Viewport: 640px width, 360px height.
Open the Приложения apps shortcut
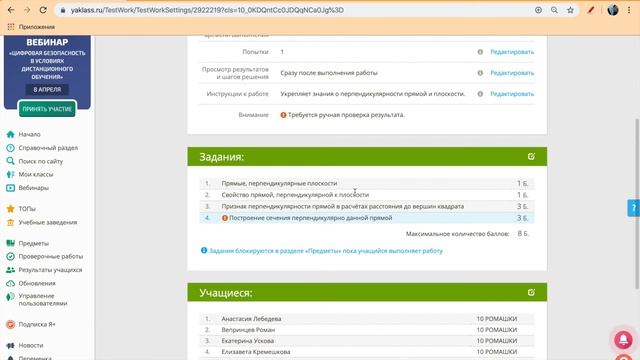31,27
